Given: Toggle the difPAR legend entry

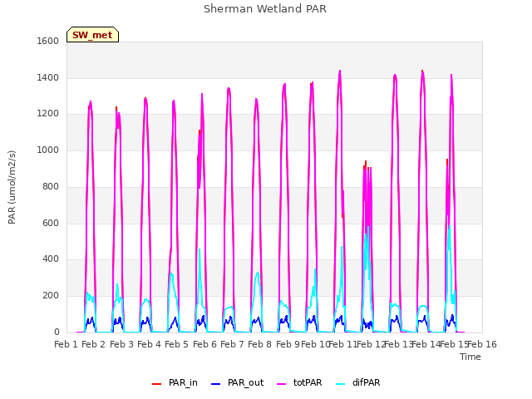Looking at the screenshot, I should 358,382.
